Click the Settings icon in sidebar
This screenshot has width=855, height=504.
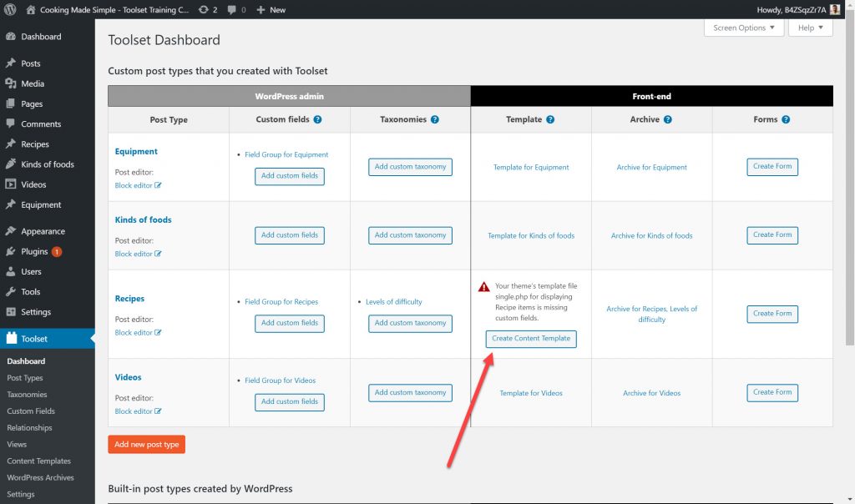[x=10, y=312]
